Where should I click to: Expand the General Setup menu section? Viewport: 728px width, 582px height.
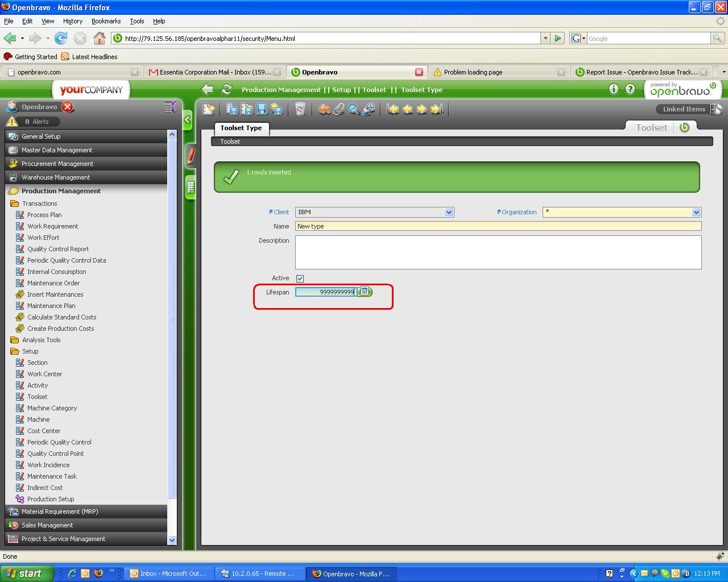86,136
